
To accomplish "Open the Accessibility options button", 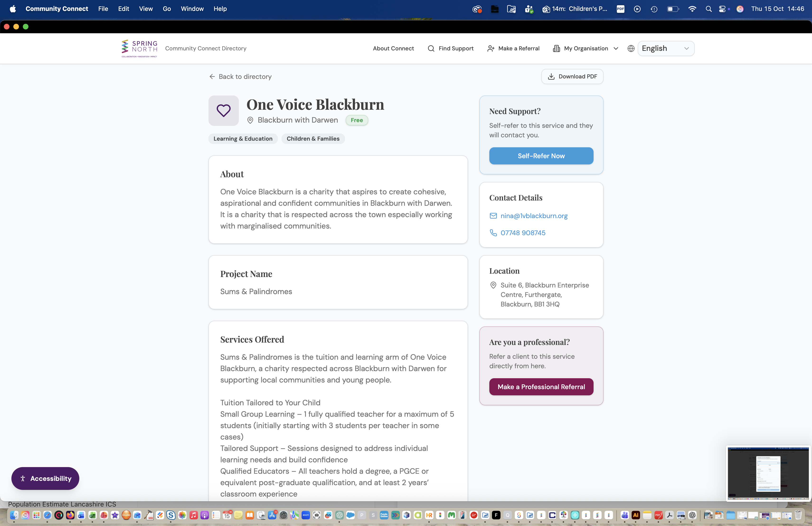I will click(x=45, y=478).
